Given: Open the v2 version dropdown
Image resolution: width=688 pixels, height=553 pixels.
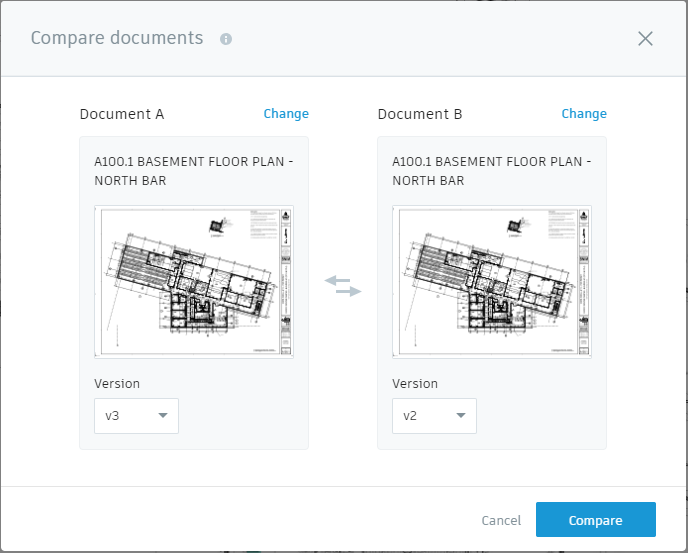Looking at the screenshot, I should point(434,416).
